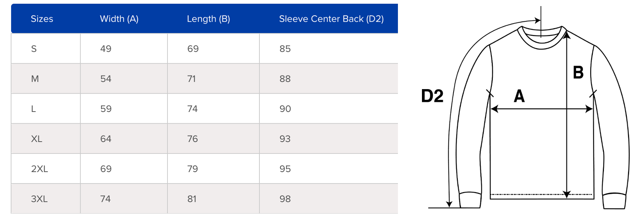Click the Length (B) column header
The width and height of the screenshot is (644, 217).
[208, 19]
